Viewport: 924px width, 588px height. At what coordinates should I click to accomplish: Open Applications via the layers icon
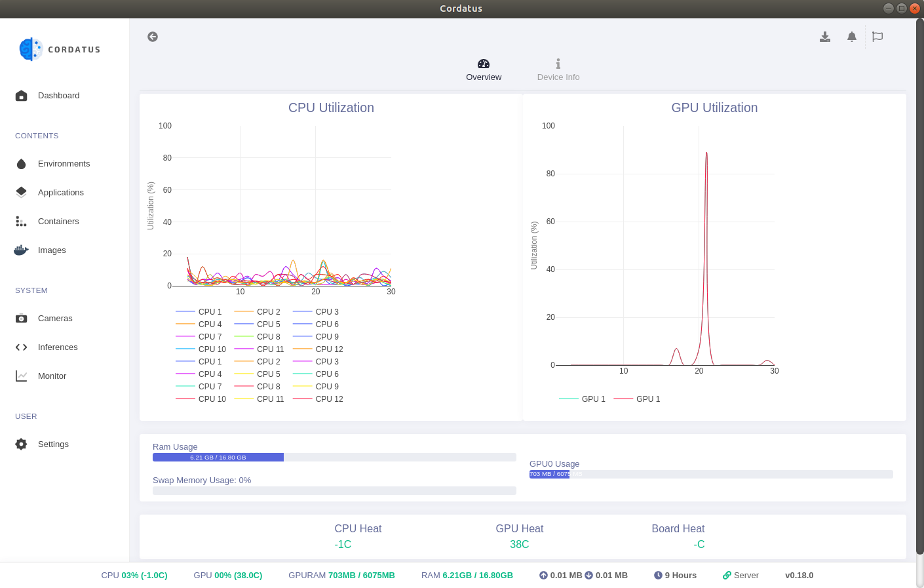pos(22,193)
